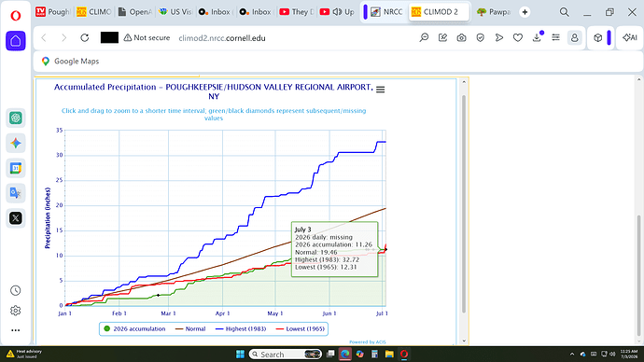Switch to the NRCC tab
This screenshot has width=644, height=362.
[x=386, y=12]
